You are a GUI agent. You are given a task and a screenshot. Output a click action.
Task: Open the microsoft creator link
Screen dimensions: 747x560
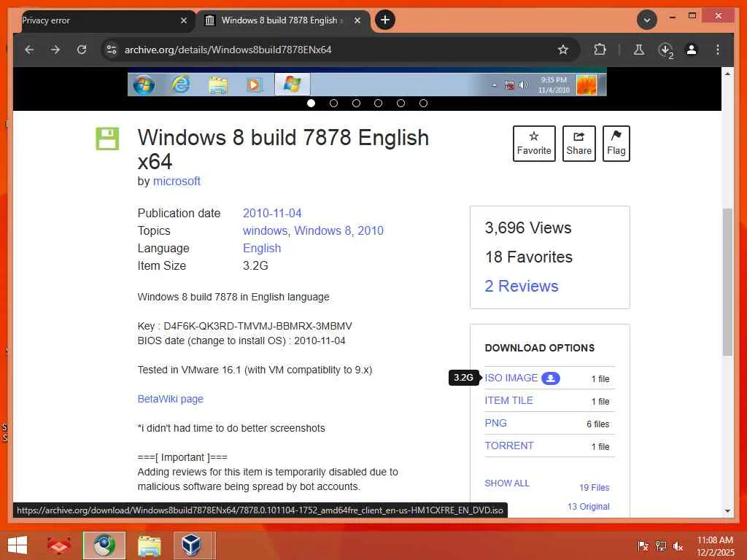[x=177, y=181]
